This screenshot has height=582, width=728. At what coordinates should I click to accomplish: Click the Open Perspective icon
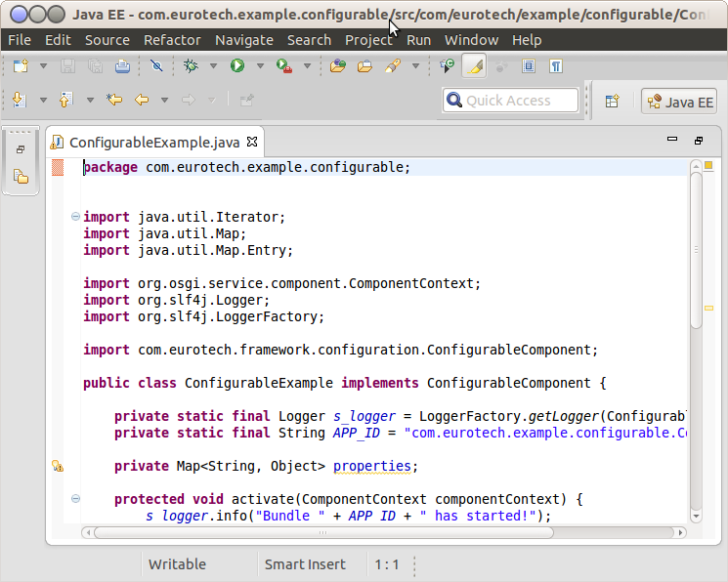click(x=613, y=101)
